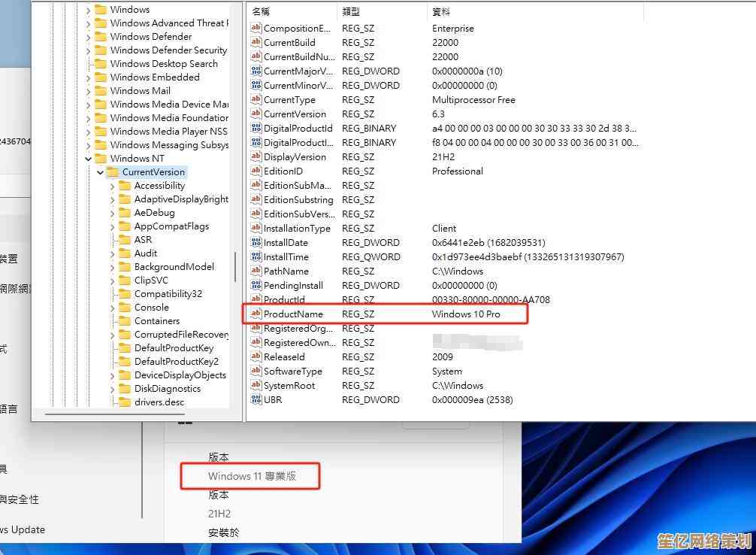Click the CurrentVersion open folder icon
This screenshot has height=555, width=756.
(113, 172)
